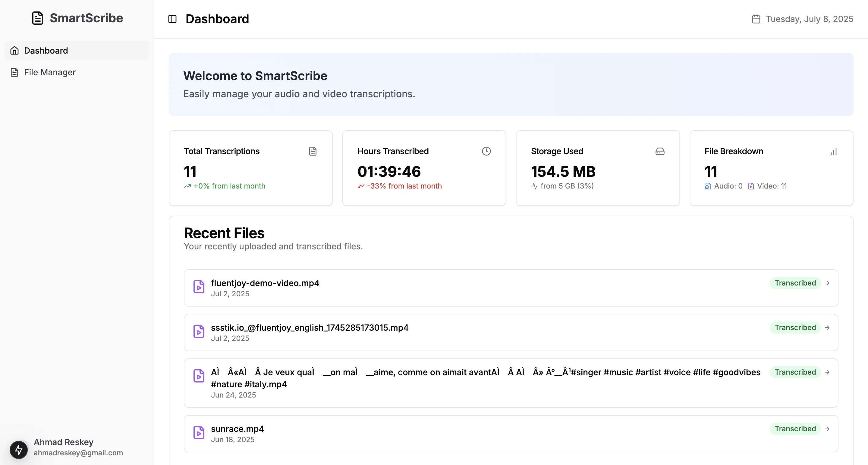Click the video file icon beside sunrace.mp4
Image resolution: width=868 pixels, height=465 pixels.
coord(199,433)
